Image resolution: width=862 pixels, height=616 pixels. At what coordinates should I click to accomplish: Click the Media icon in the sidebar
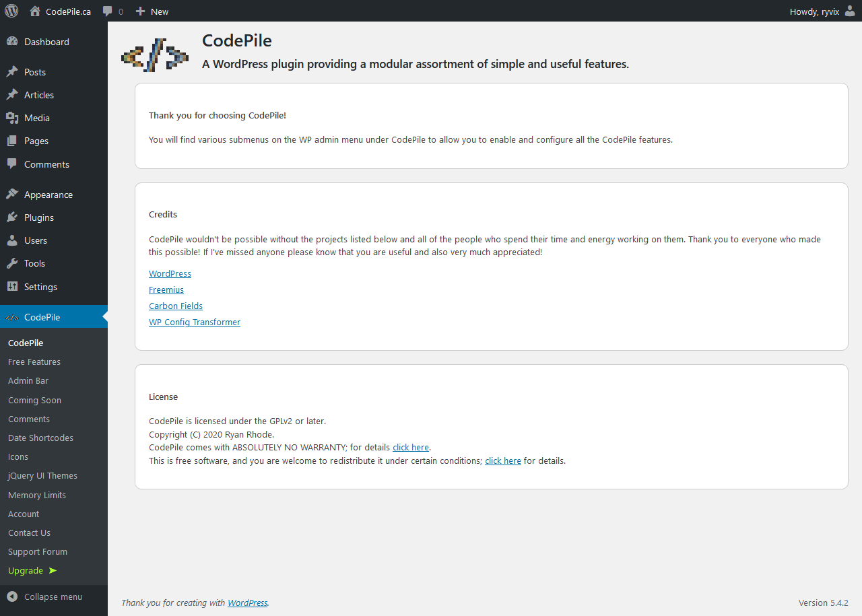click(x=12, y=118)
